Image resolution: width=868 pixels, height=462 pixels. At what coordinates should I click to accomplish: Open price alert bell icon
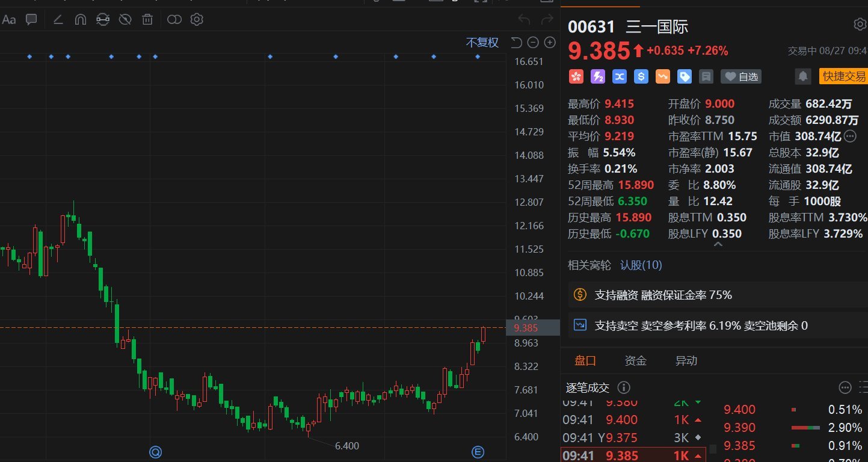point(802,76)
